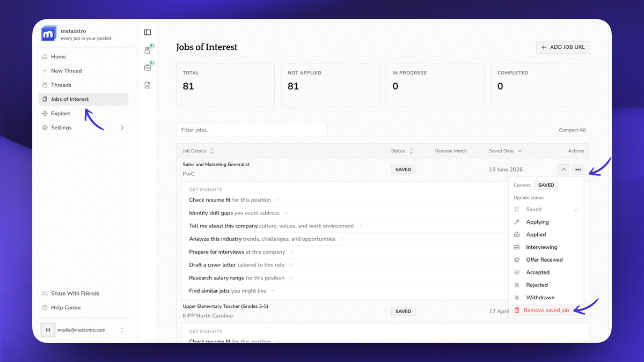Select Accepted in the status menu
This screenshot has width=644, height=362.
546,272
